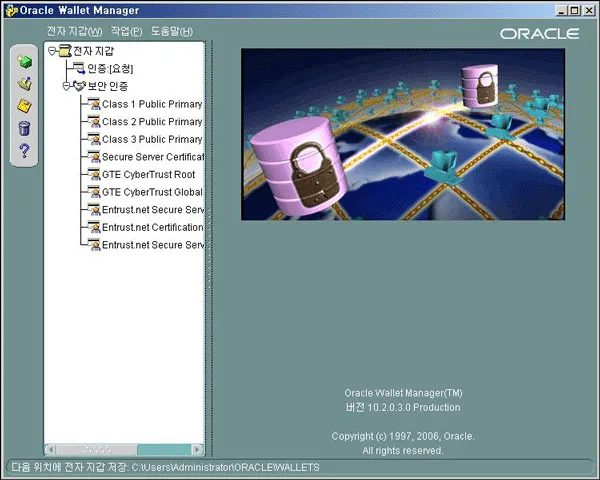Click the Oracle database lock splash image
Image resolution: width=600 pixels, height=480 pixels.
click(x=403, y=134)
